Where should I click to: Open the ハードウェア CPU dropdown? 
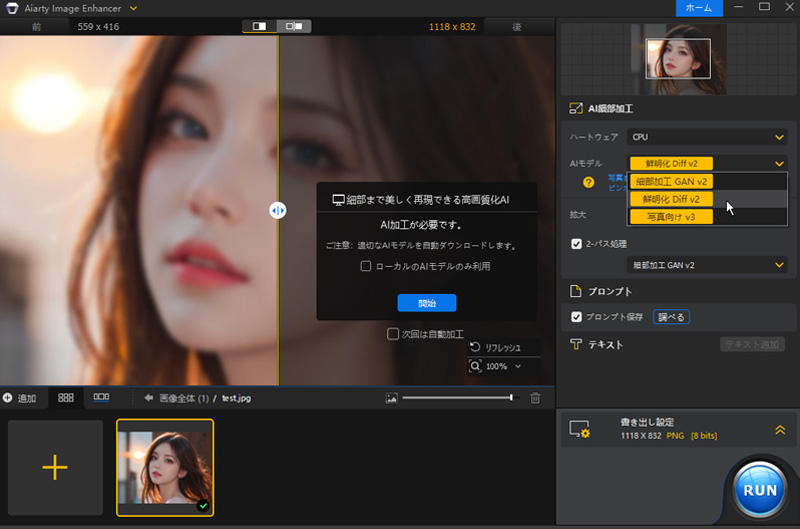pyautogui.click(x=707, y=137)
